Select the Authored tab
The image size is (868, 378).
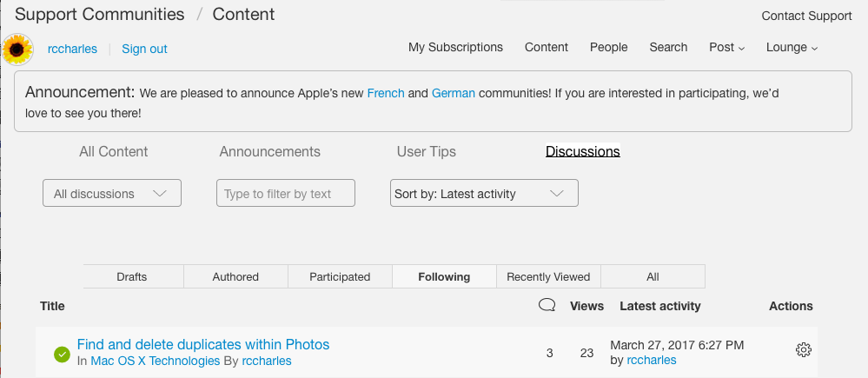click(235, 277)
